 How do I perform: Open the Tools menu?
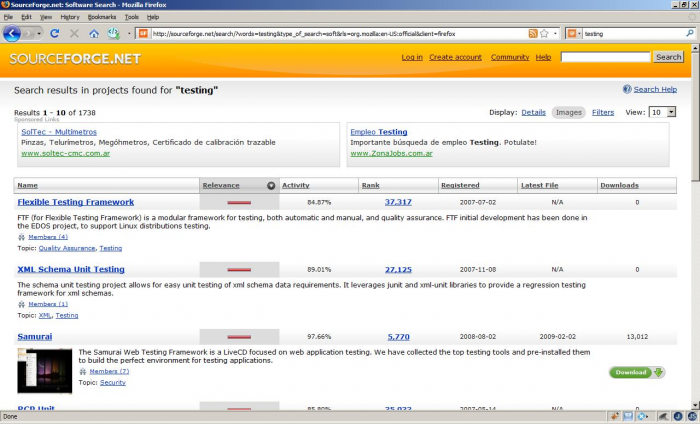point(131,17)
